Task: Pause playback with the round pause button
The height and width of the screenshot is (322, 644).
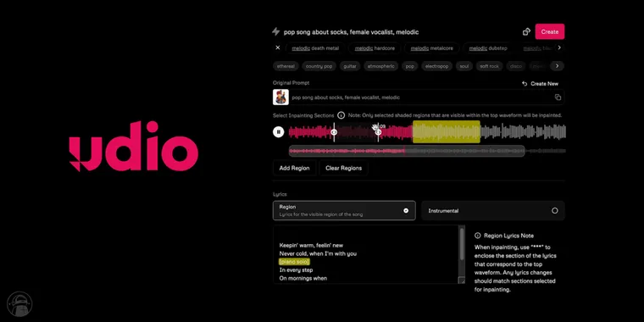Action: (279, 132)
